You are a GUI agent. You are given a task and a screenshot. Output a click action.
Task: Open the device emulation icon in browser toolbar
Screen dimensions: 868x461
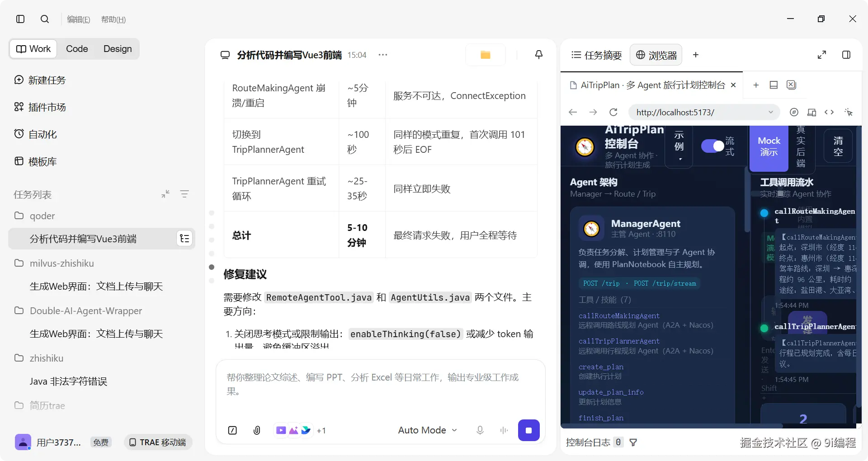pyautogui.click(x=812, y=112)
